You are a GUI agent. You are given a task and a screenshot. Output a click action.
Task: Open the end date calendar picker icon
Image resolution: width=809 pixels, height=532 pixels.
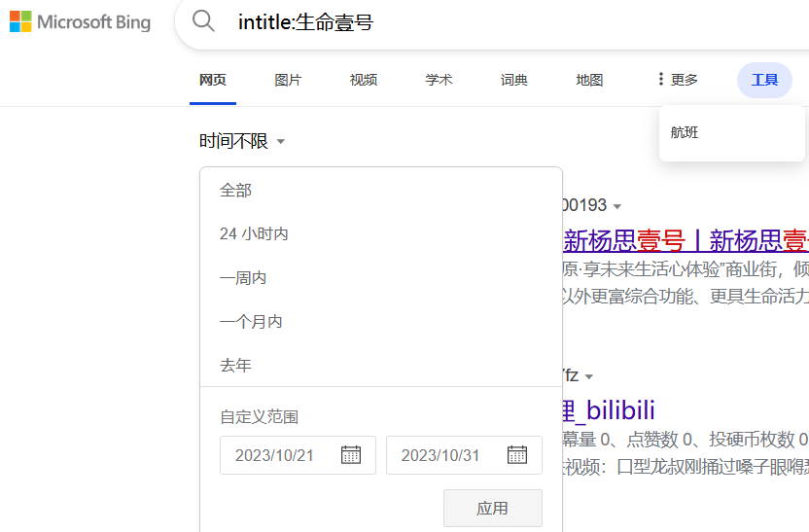click(x=517, y=455)
